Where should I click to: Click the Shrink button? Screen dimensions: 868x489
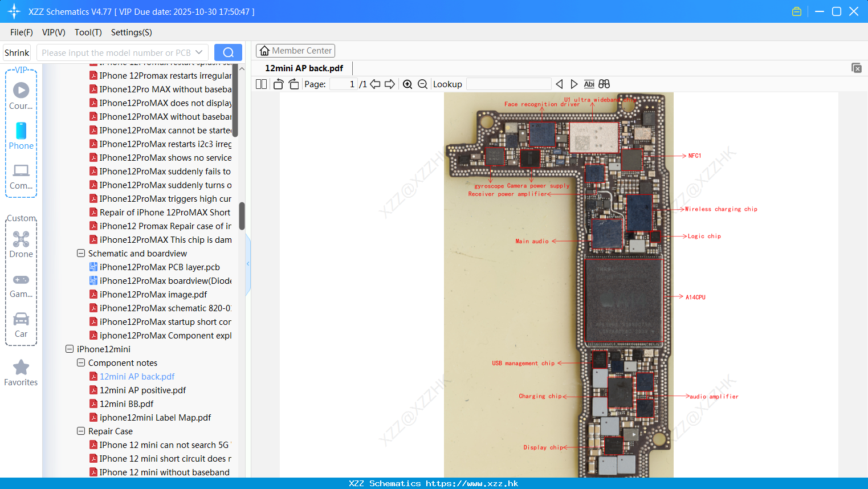[17, 52]
